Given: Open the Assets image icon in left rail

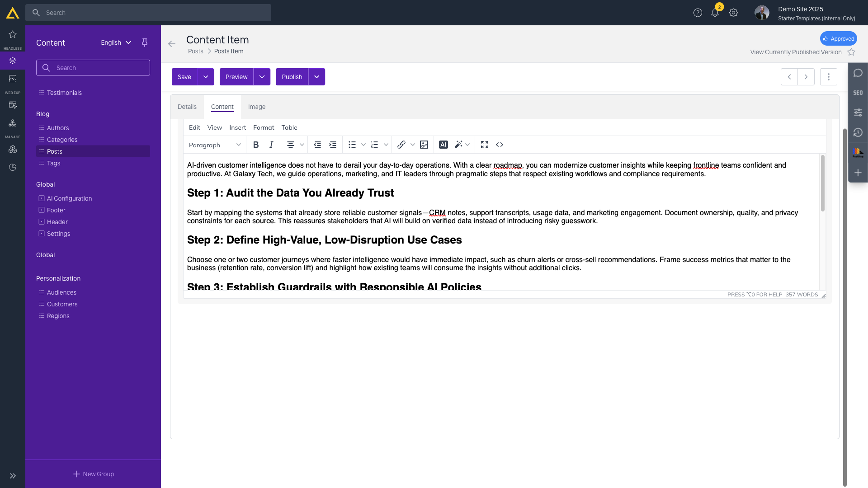Looking at the screenshot, I should 13,79.
